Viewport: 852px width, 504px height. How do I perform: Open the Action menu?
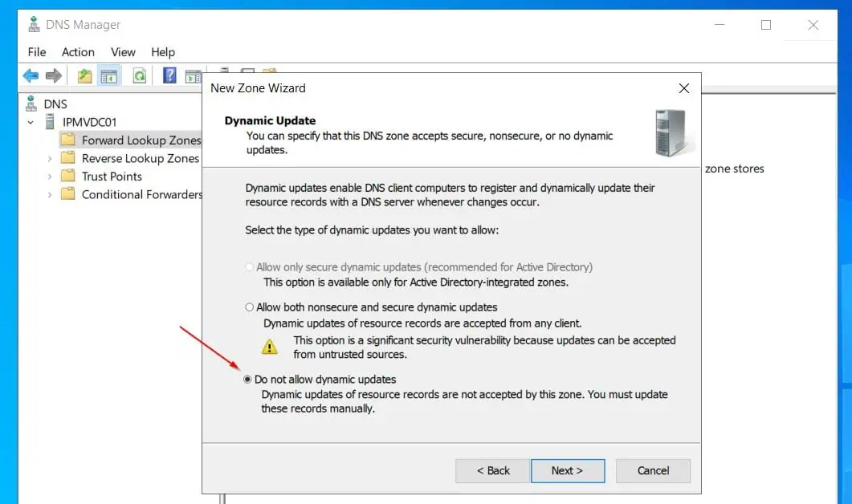[x=78, y=52]
